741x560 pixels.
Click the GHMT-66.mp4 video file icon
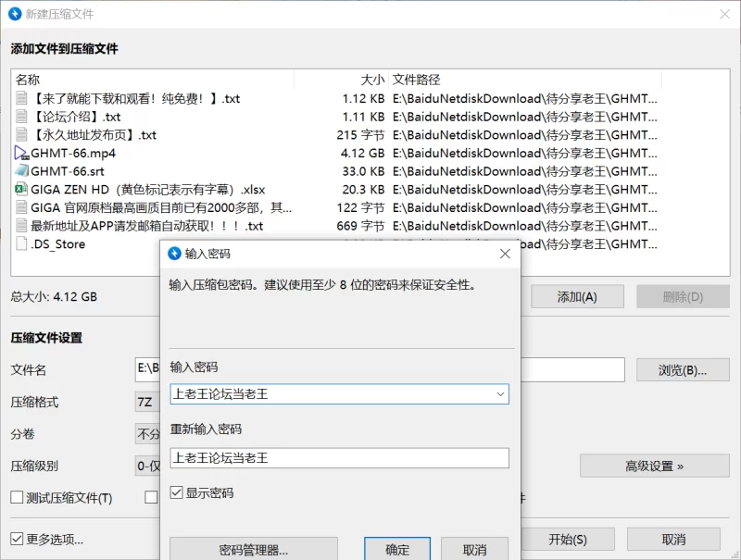coord(22,153)
